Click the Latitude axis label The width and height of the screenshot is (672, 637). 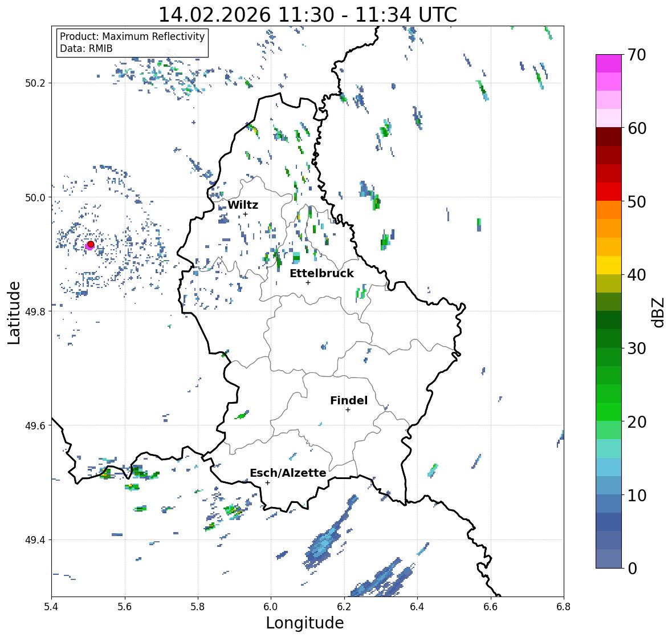14,313
